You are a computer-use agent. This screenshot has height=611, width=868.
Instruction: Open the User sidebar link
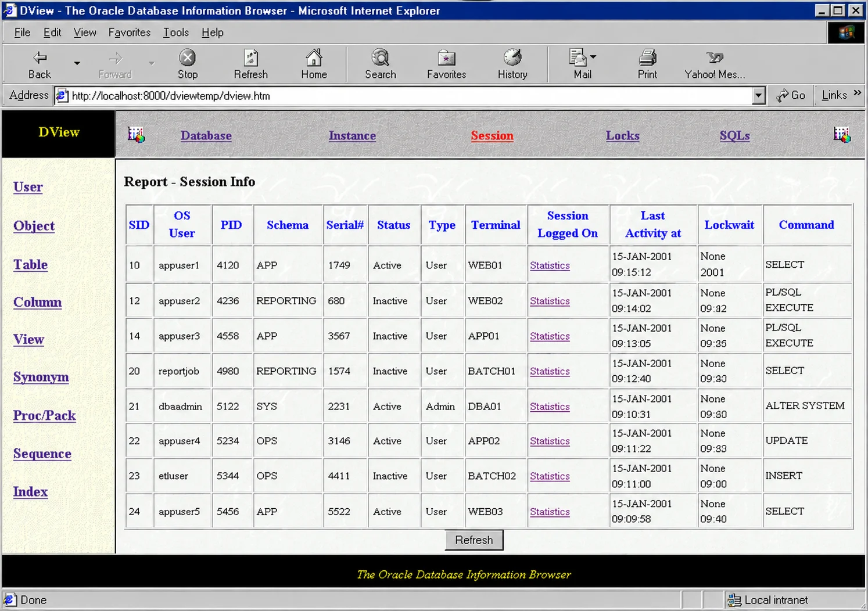coord(28,187)
